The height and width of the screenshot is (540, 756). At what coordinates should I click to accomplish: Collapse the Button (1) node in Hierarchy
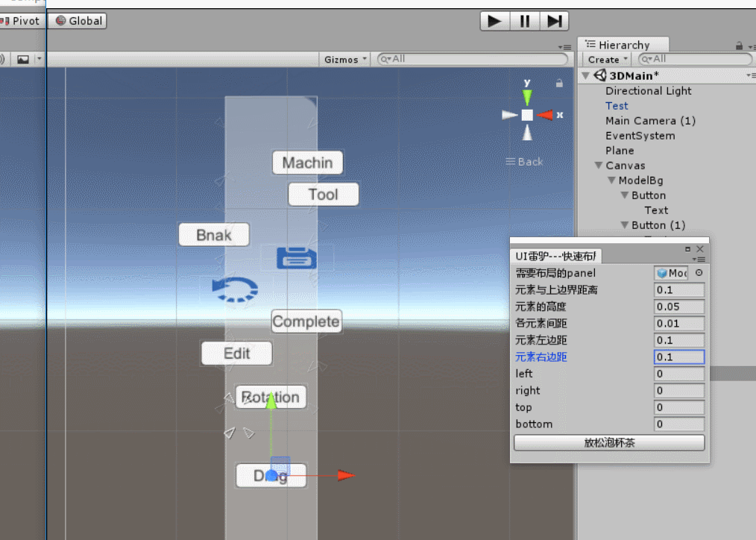[625, 225]
